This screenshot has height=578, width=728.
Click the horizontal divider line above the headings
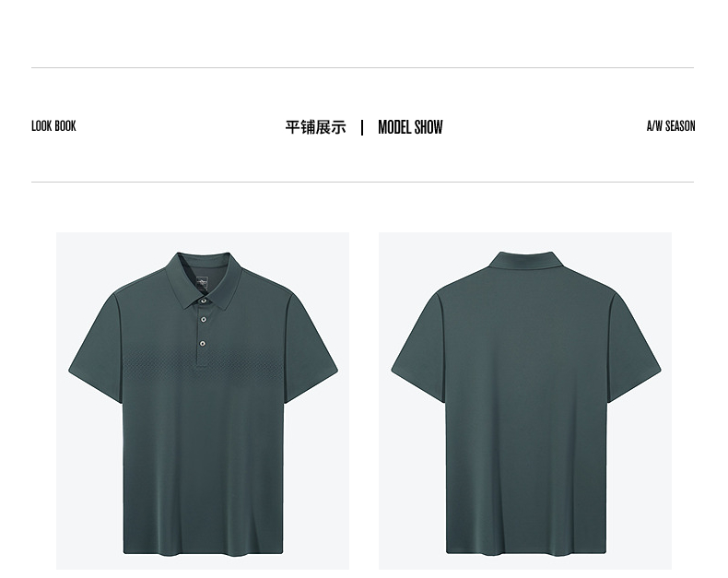tap(362, 68)
